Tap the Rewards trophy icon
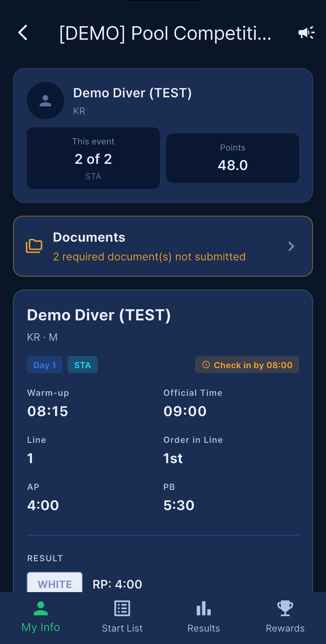 click(x=285, y=608)
